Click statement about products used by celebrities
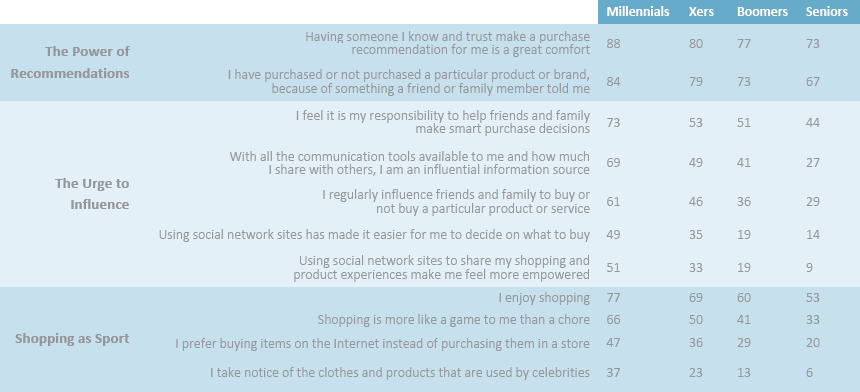Image resolution: width=860 pixels, height=392 pixels. pos(400,373)
